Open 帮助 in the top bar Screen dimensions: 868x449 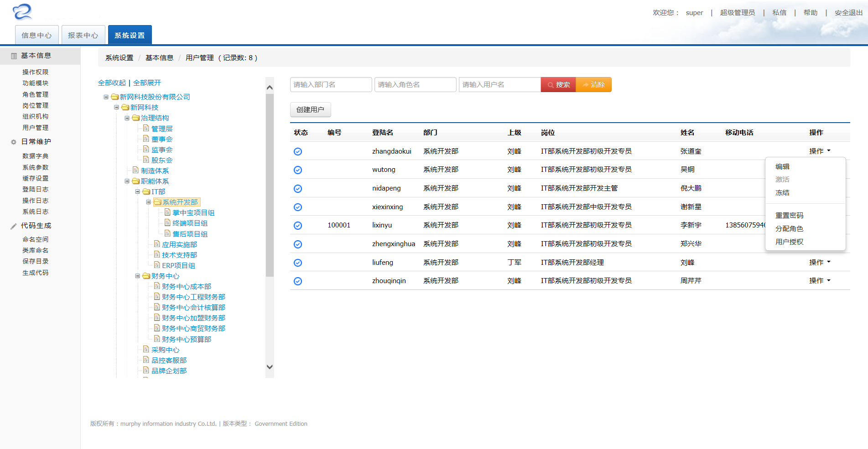tap(811, 13)
